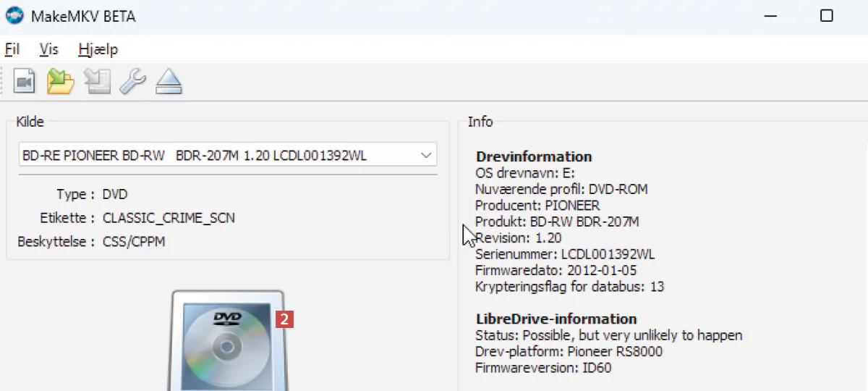Open the Hjælp menu
The width and height of the screenshot is (868, 391).
[x=98, y=49]
